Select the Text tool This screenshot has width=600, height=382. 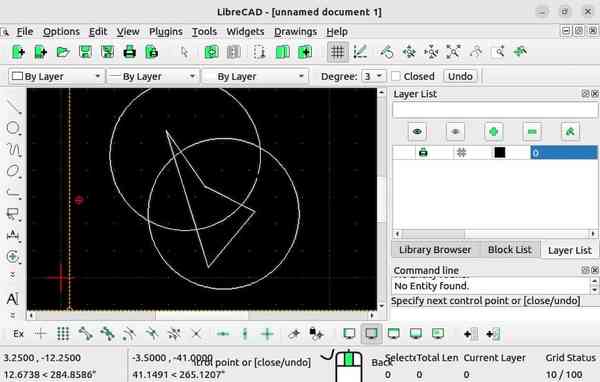[x=13, y=299]
